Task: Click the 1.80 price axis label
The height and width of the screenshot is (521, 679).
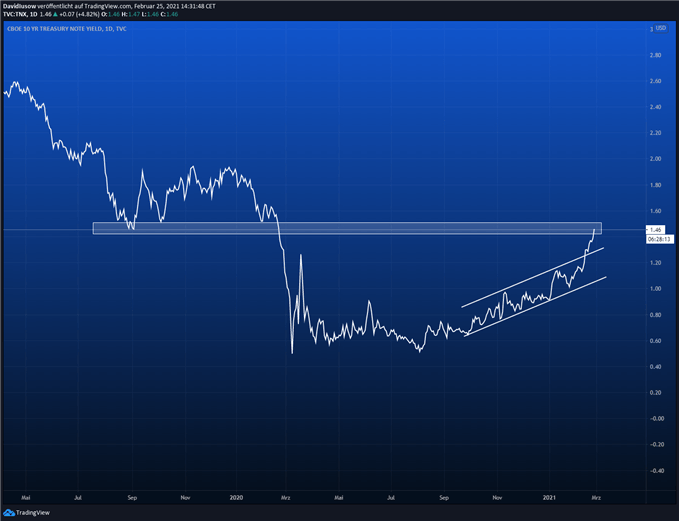Action: (655, 185)
